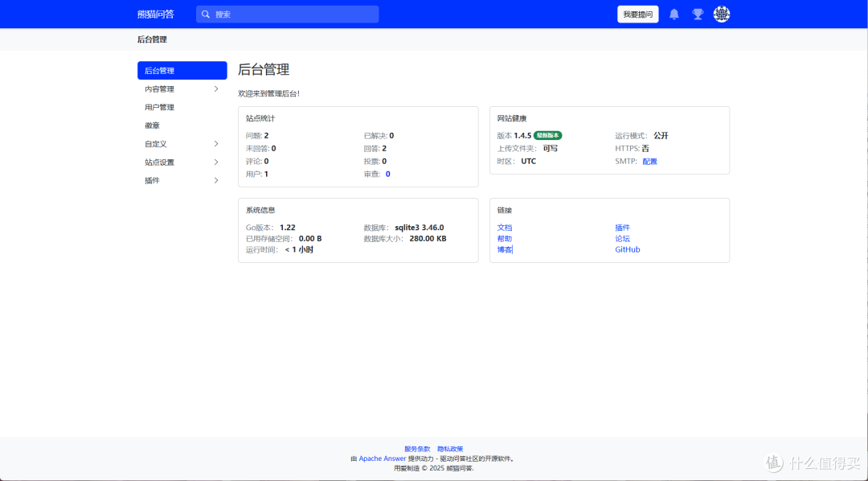Click the 运行模式 公开 value
This screenshot has width=868, height=481.
click(x=661, y=136)
